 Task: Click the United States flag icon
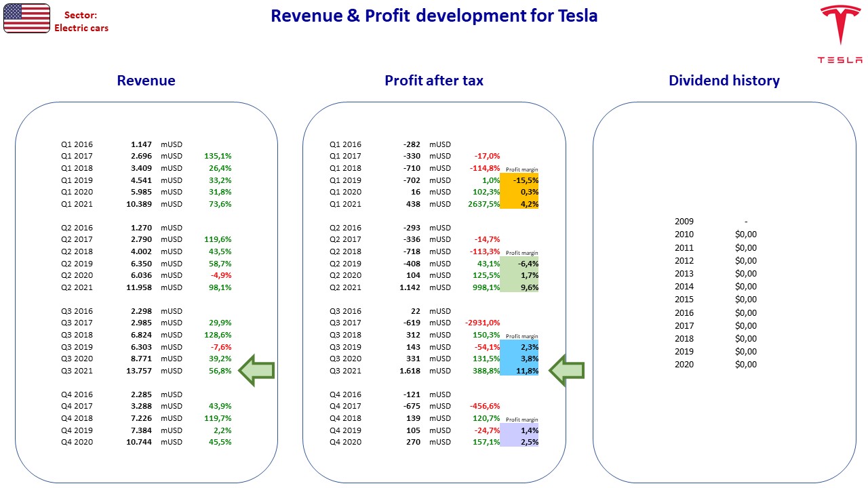point(26,18)
